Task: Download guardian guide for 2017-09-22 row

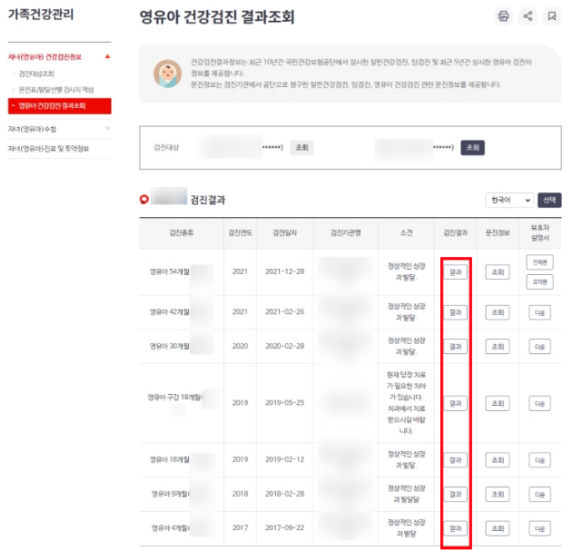Action: [x=540, y=529]
